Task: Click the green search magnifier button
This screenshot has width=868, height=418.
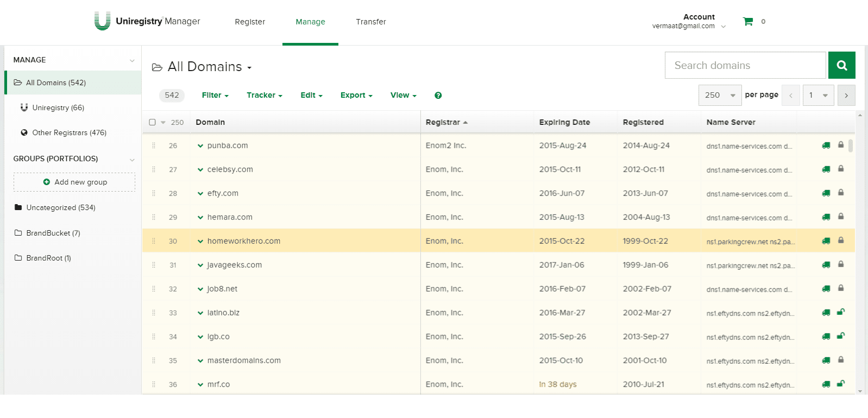Action: [x=842, y=65]
